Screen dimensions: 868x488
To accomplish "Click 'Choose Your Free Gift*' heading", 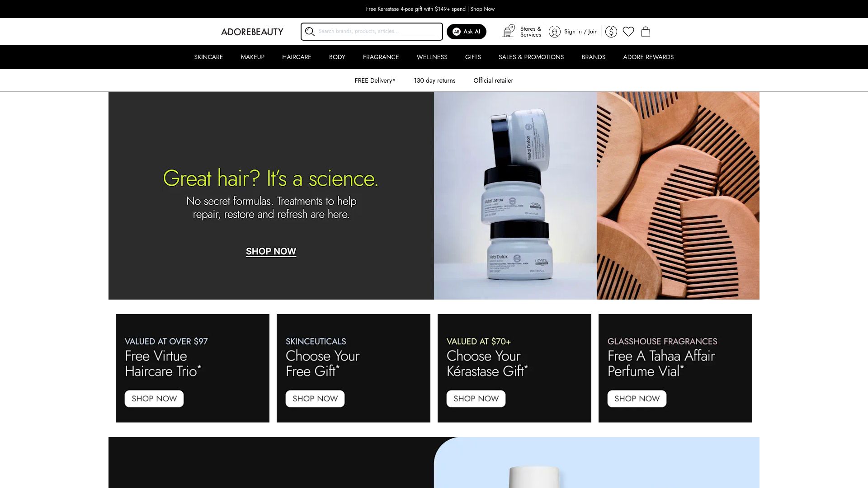I will click(x=323, y=363).
